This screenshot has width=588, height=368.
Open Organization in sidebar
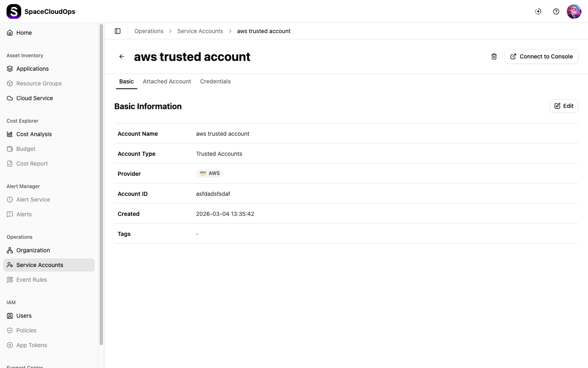(x=33, y=250)
